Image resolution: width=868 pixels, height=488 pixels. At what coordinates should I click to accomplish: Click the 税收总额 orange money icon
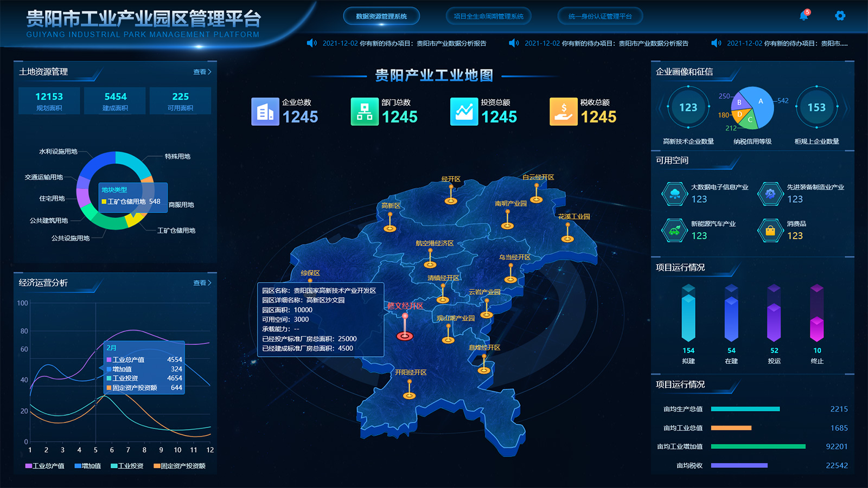563,112
